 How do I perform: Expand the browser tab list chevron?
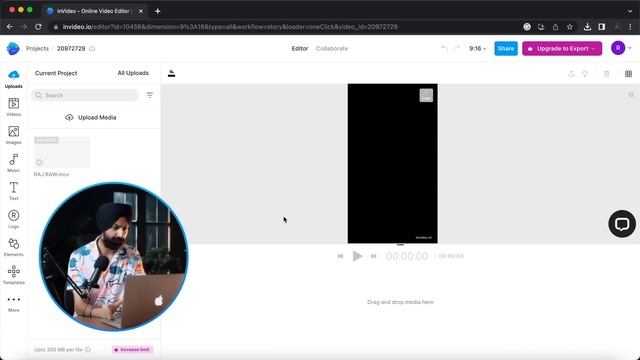click(630, 11)
